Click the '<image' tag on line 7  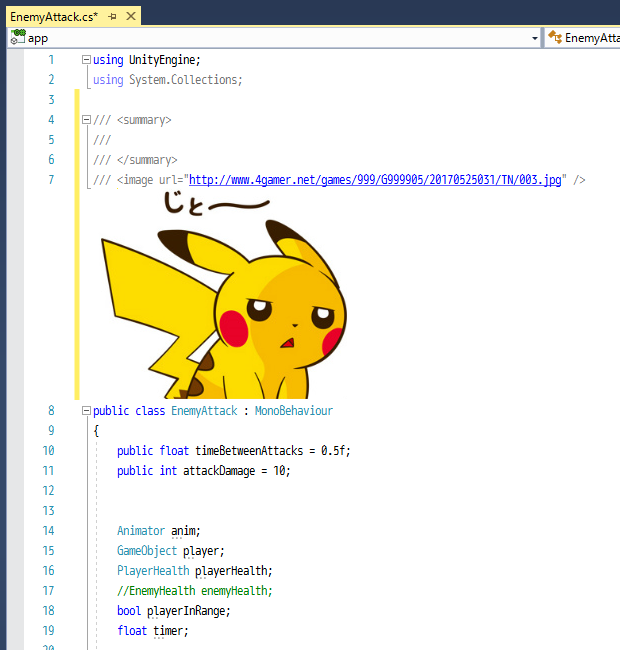point(135,180)
